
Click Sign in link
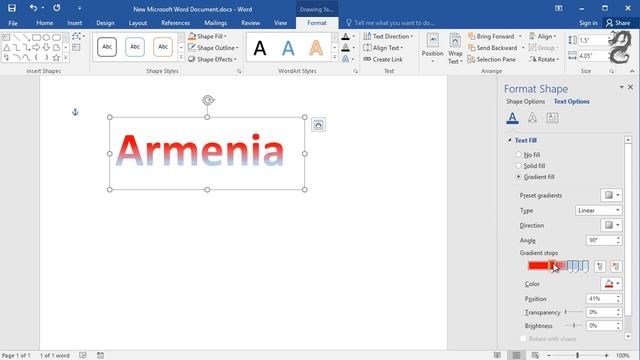588,23
